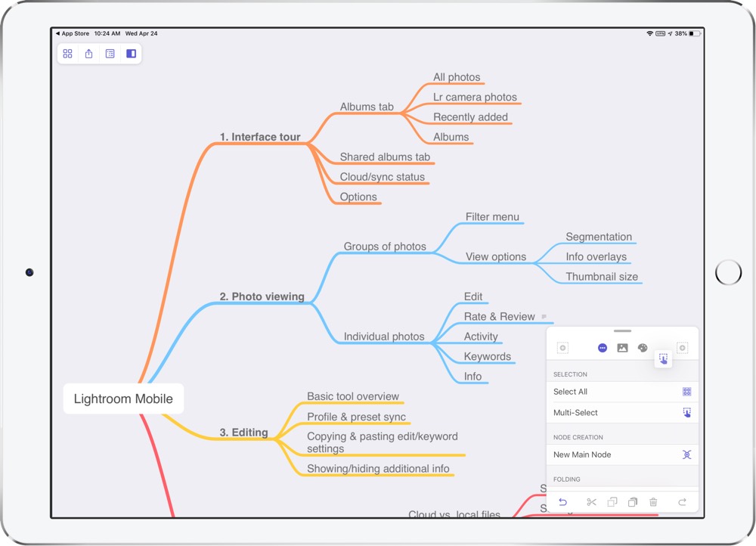Select the Cloud vs. local files node
The width and height of the screenshot is (756, 546).
(454, 514)
